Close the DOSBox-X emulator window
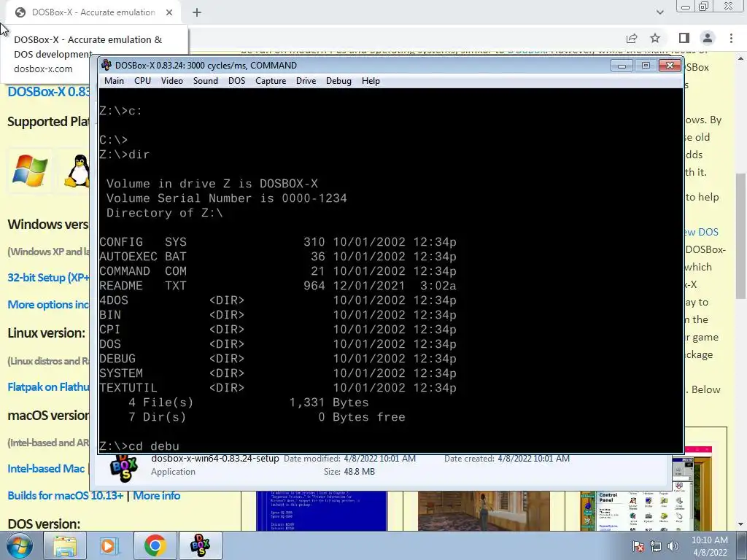Screen dimensions: 747x560 670,65
